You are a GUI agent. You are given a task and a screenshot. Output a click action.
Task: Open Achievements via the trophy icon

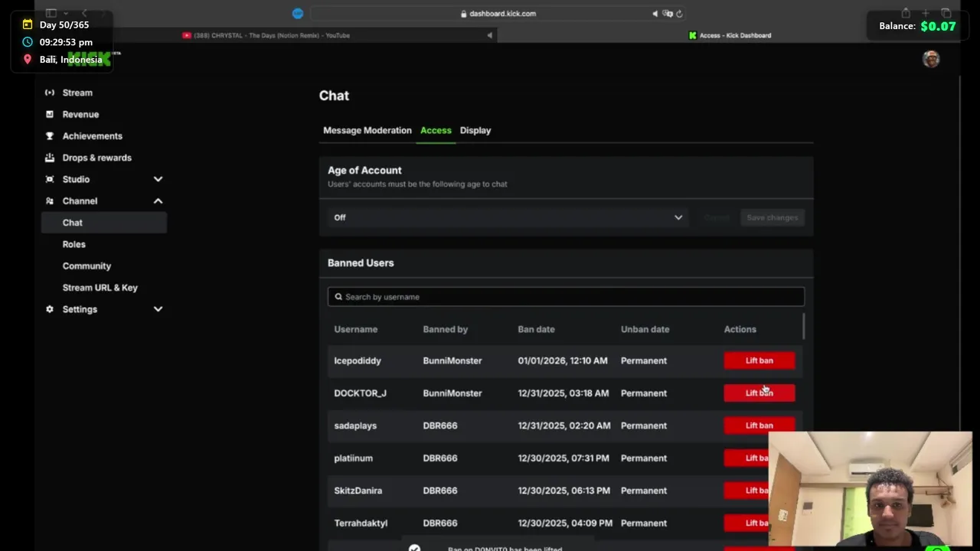[50, 136]
